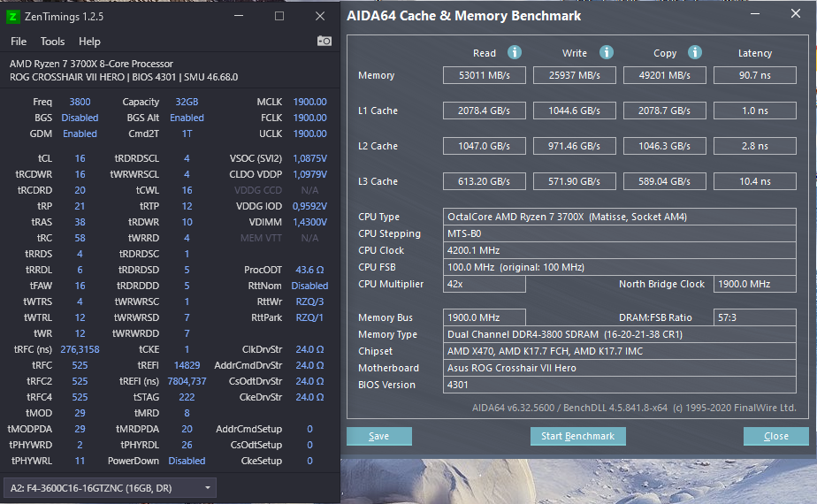Click the L2 Cache latency 2.8 ns
The width and height of the screenshot is (817, 504).
pos(754,146)
